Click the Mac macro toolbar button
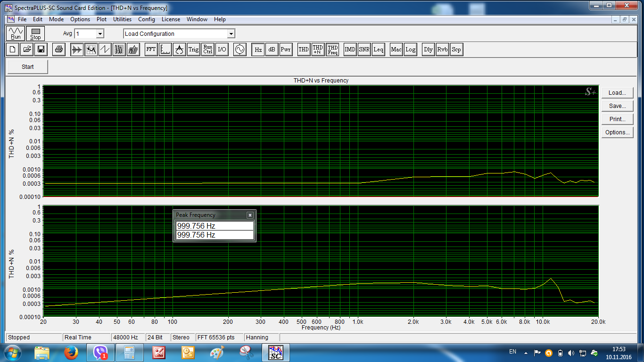Viewport: 644px width, 362px height. (396, 49)
